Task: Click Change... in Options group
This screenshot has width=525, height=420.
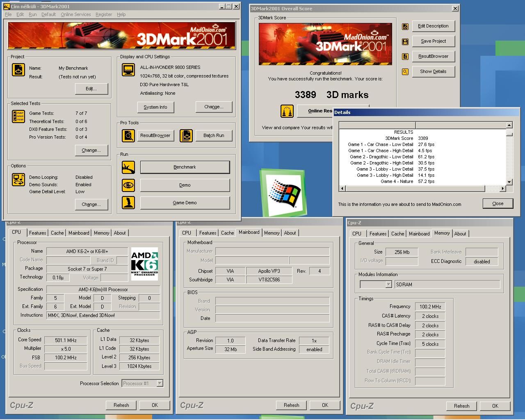Action: (91, 204)
